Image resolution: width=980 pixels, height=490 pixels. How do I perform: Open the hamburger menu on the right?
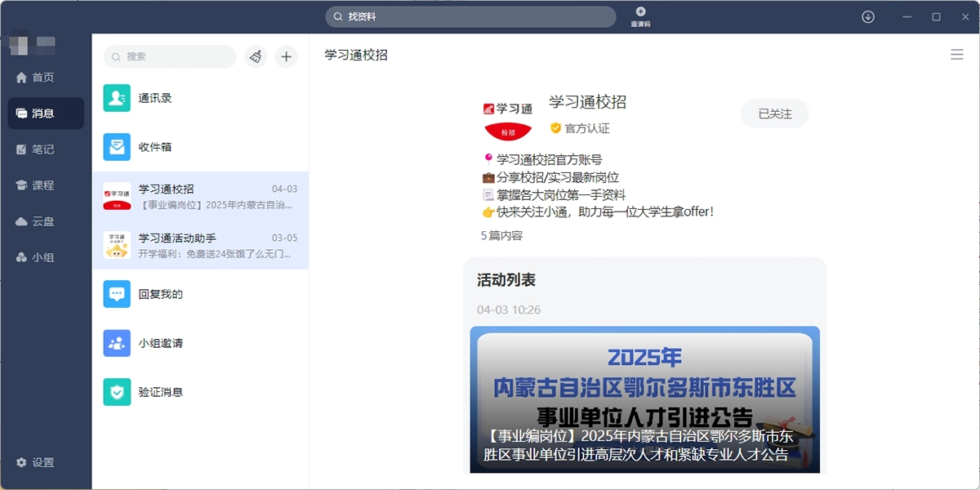point(957,55)
